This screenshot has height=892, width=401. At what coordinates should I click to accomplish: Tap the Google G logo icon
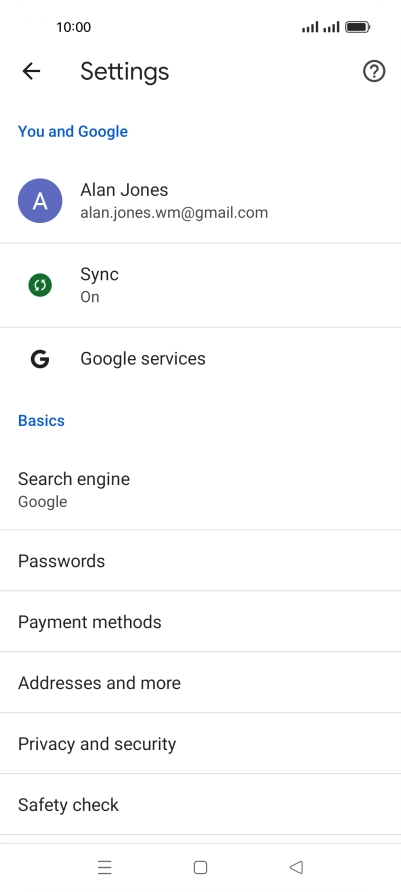[x=40, y=359]
